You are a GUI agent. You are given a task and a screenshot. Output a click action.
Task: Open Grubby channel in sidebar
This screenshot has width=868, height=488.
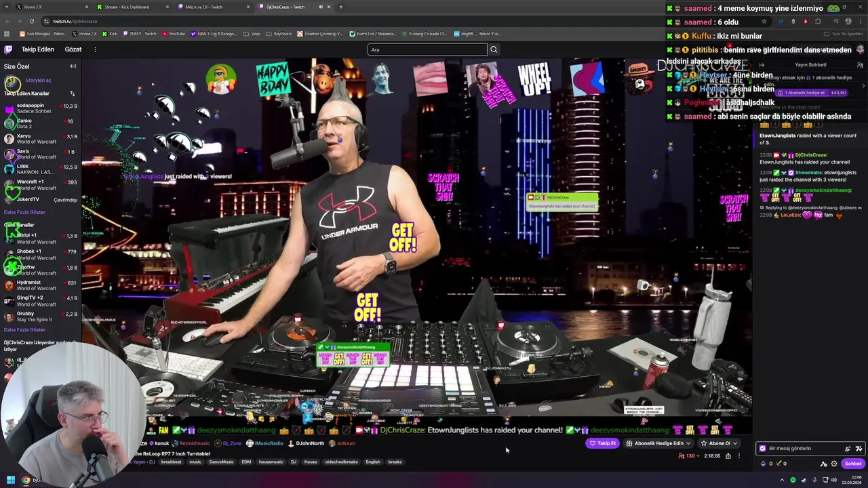[x=41, y=317]
